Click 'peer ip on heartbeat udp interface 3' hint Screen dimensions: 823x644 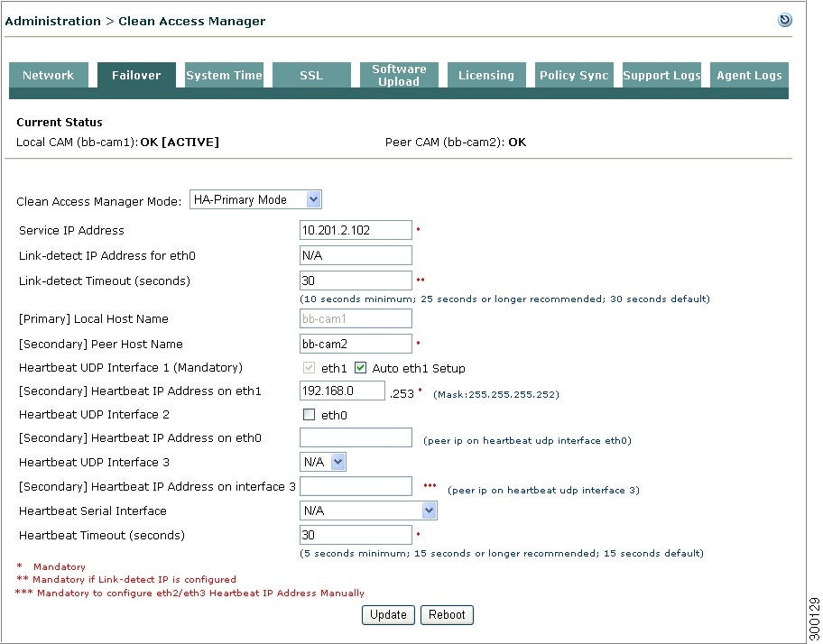coord(543,491)
